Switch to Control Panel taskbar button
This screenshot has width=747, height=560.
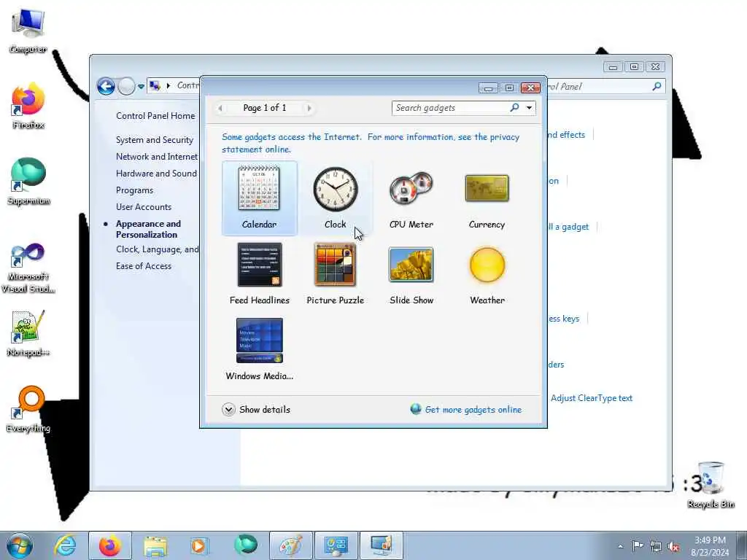[x=336, y=545]
